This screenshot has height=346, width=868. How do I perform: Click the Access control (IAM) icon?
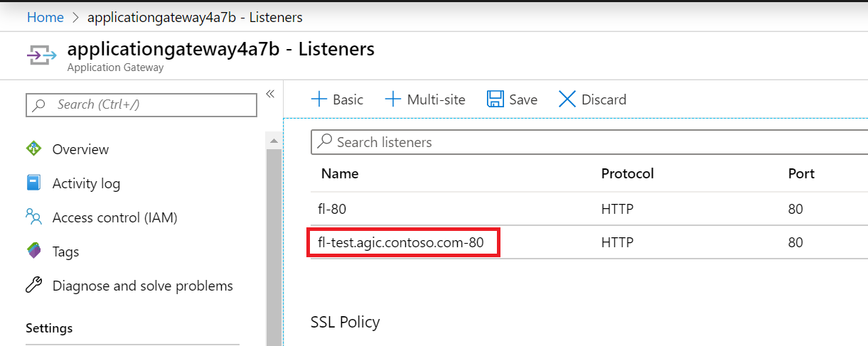33,217
